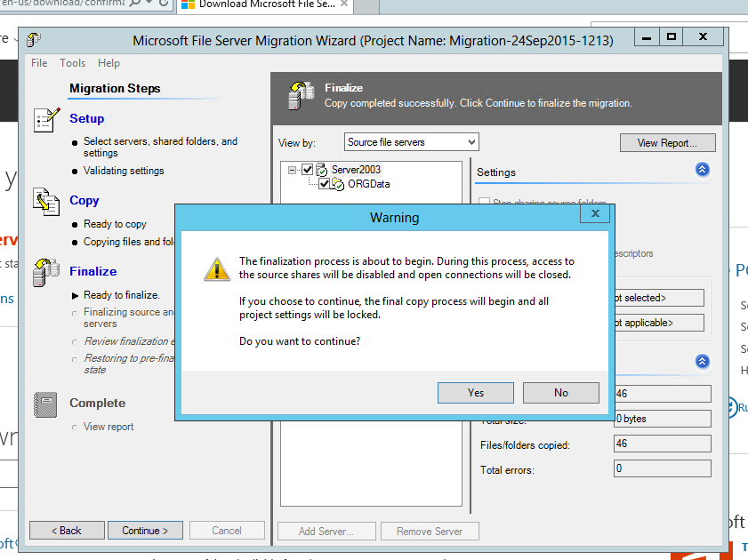Click the Finalize heading in Migration Steps
This screenshot has height=560, width=748.
tap(93, 271)
